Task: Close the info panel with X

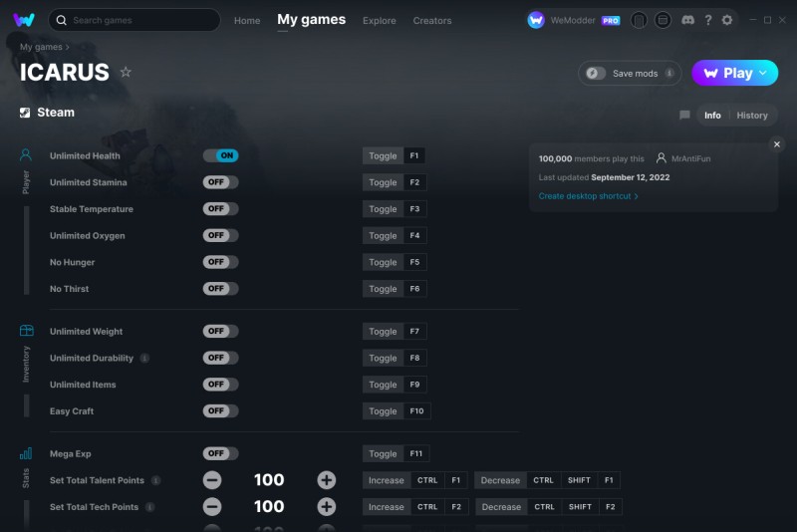Action: pyautogui.click(x=777, y=144)
